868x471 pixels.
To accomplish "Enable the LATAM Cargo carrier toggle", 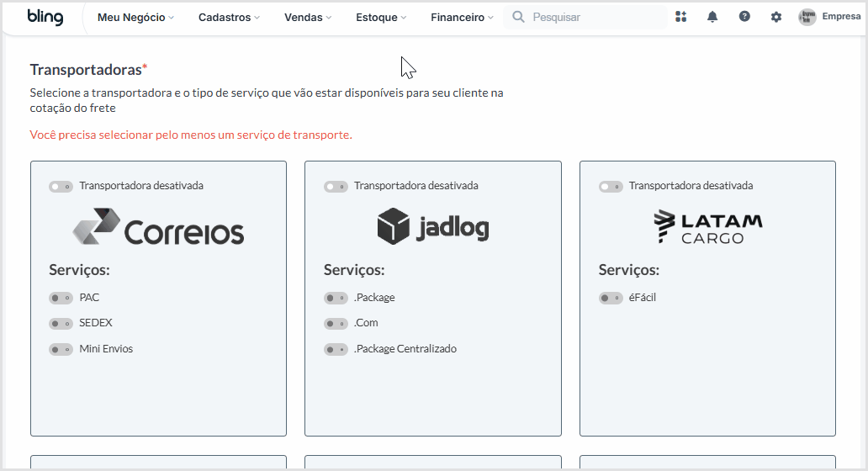I will pos(611,187).
